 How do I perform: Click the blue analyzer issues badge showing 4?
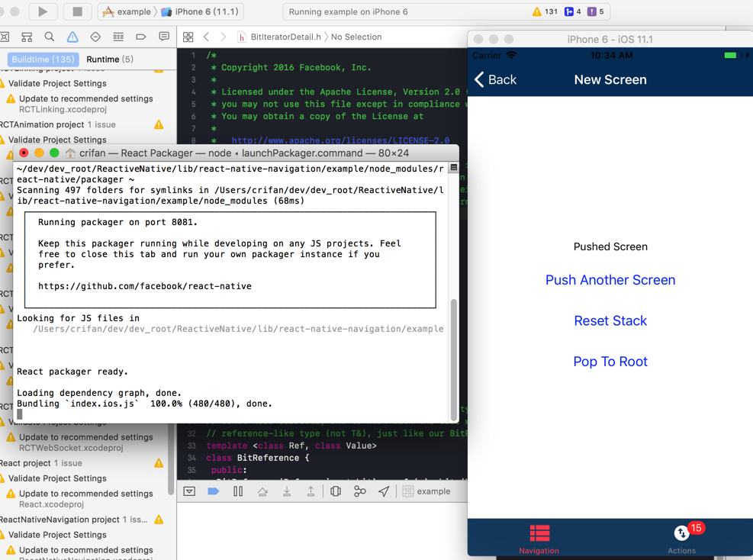(x=572, y=11)
